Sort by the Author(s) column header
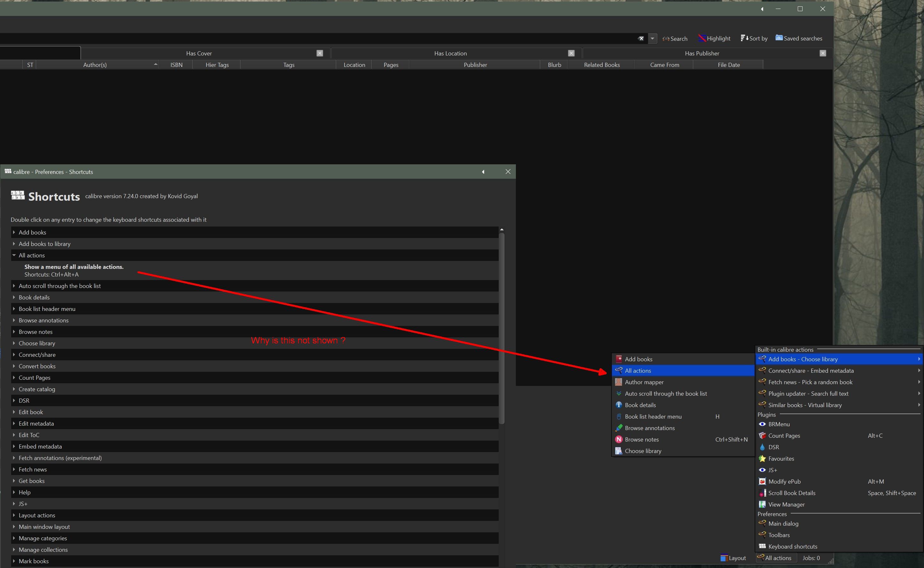Viewport: 924px width, 568px height. coord(95,65)
